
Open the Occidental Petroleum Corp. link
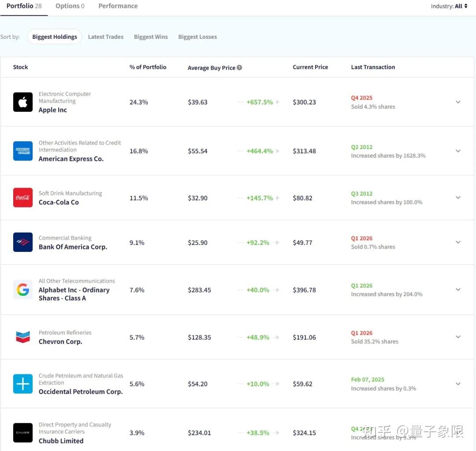pyautogui.click(x=81, y=392)
